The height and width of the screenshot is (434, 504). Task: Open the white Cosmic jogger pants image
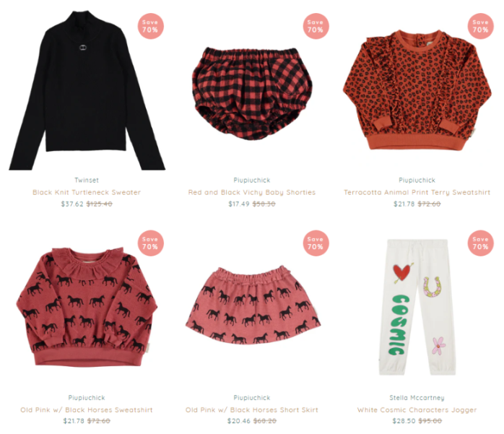pos(417,307)
